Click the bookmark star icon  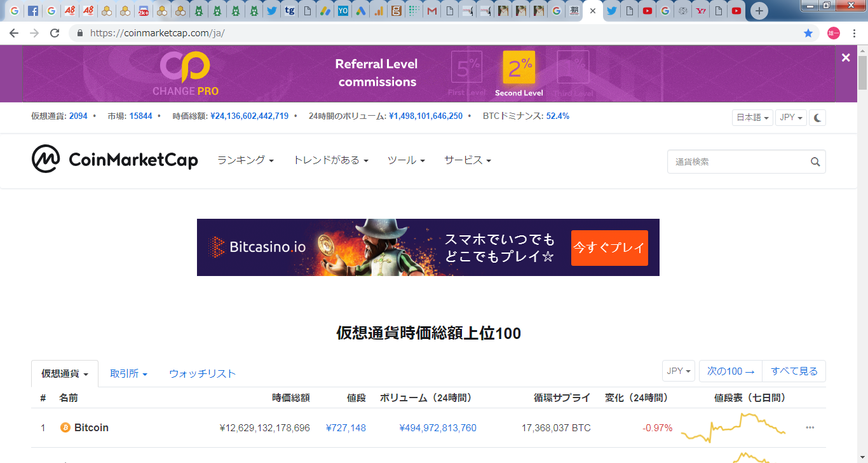click(x=808, y=33)
